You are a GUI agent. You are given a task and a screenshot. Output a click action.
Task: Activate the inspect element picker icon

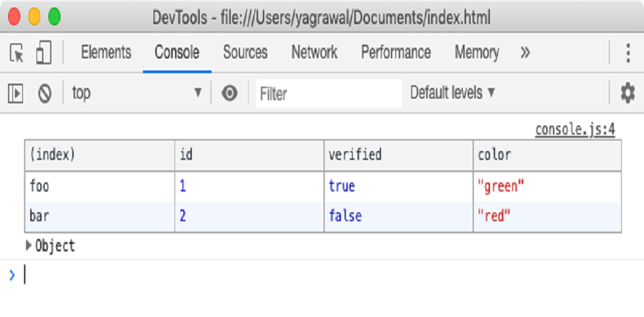tap(17, 53)
